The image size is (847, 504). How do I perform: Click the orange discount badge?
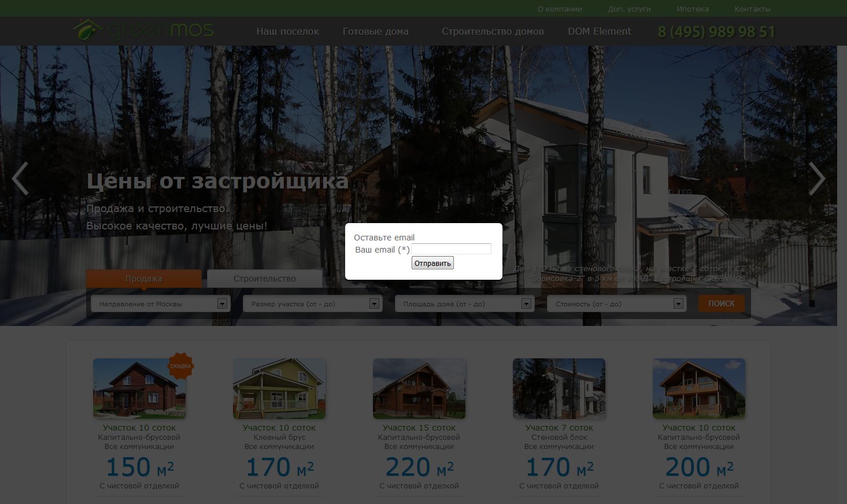181,366
